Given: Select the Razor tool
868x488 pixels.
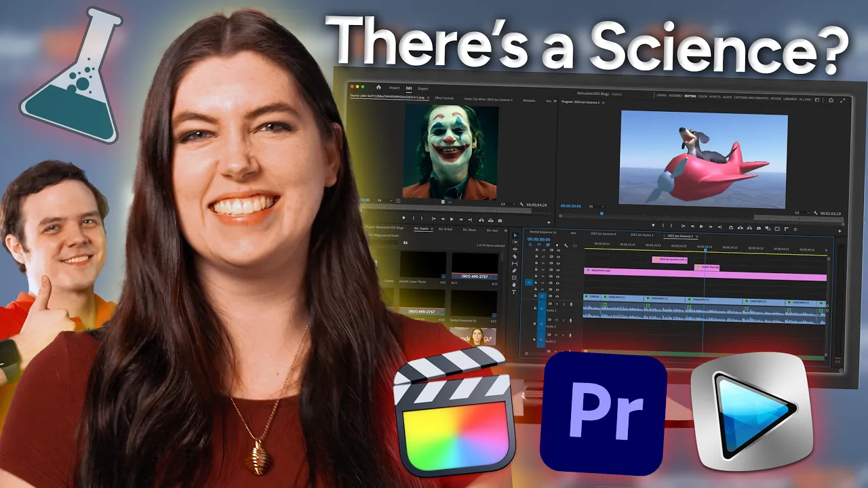Looking at the screenshot, I should 515,256.
